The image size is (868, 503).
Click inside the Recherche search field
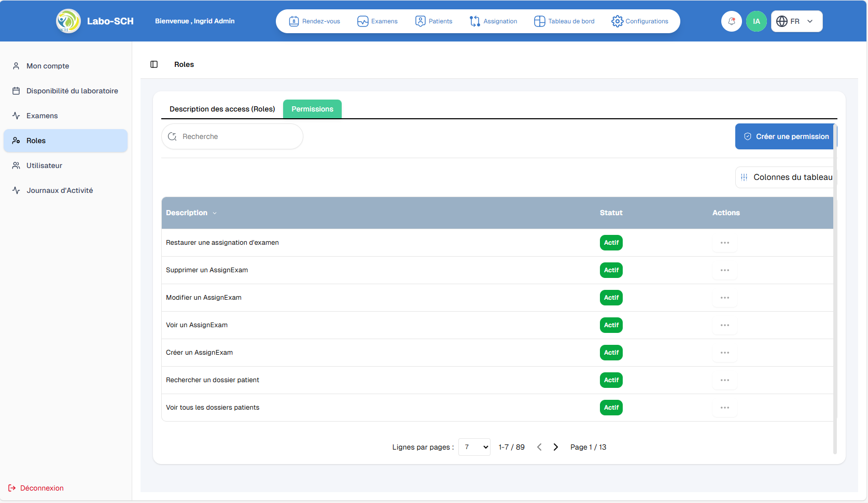232,136
